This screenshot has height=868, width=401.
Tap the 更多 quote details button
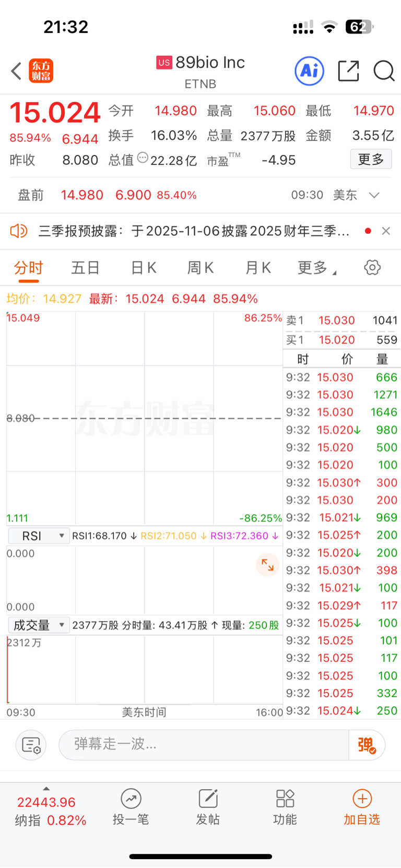371,159
